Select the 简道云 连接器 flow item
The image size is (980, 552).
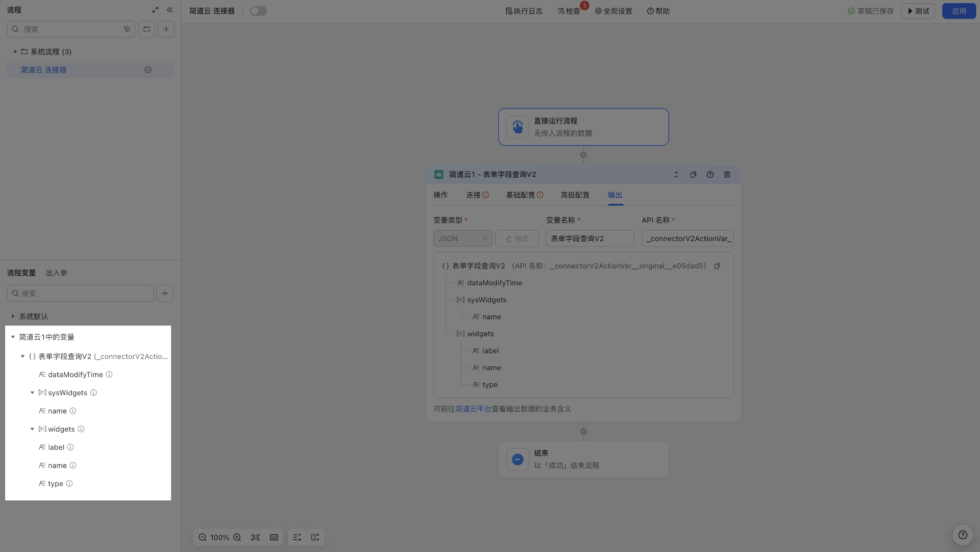pyautogui.click(x=90, y=70)
